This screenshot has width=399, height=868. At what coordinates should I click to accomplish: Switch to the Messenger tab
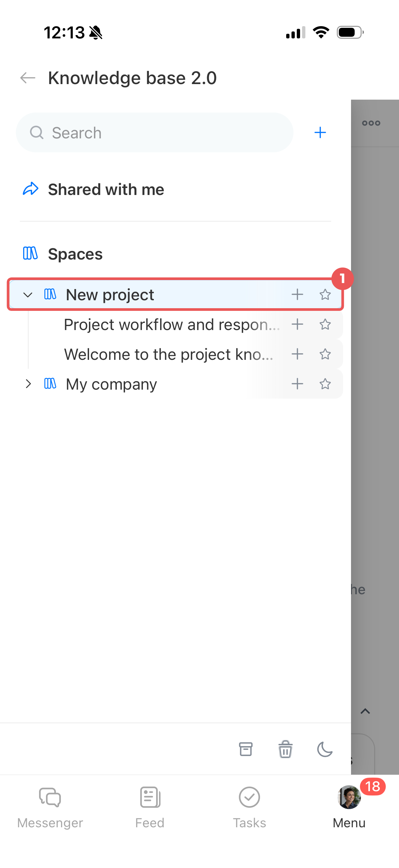point(50,808)
